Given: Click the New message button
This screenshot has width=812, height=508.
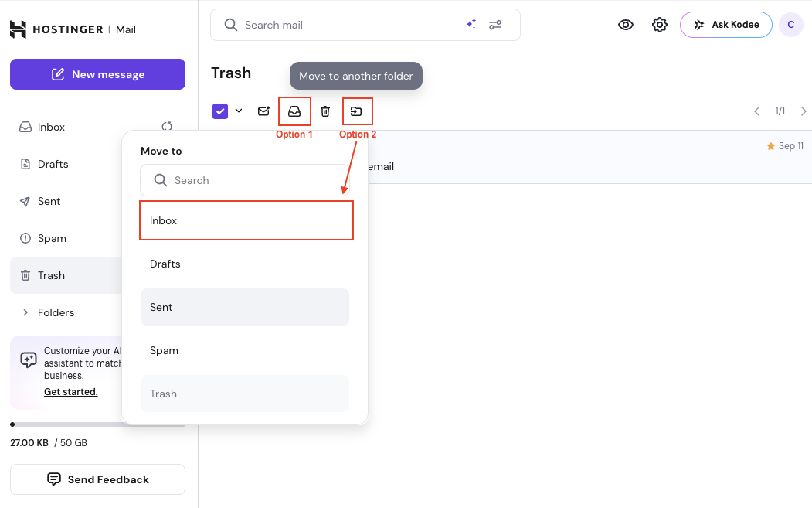Looking at the screenshot, I should pos(97,74).
